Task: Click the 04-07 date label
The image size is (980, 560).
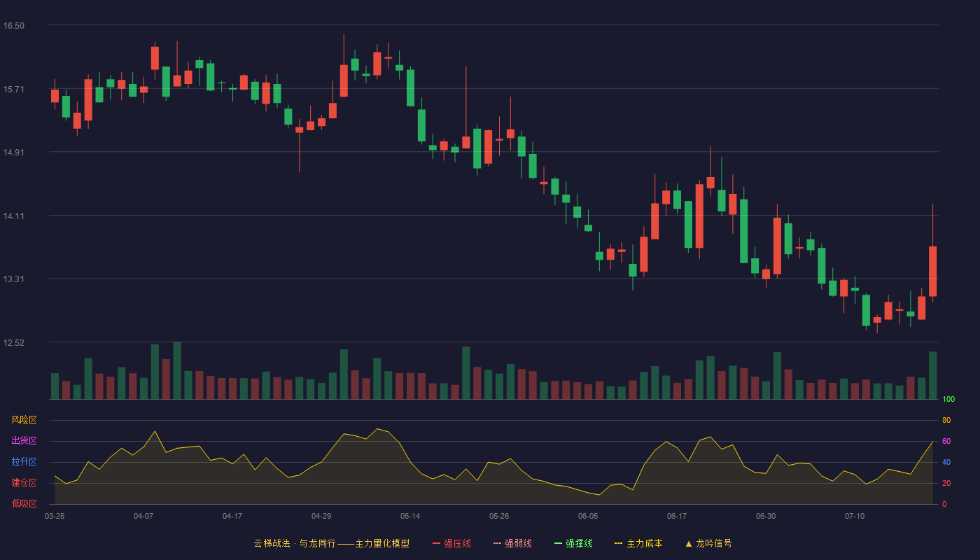Action: (x=143, y=516)
